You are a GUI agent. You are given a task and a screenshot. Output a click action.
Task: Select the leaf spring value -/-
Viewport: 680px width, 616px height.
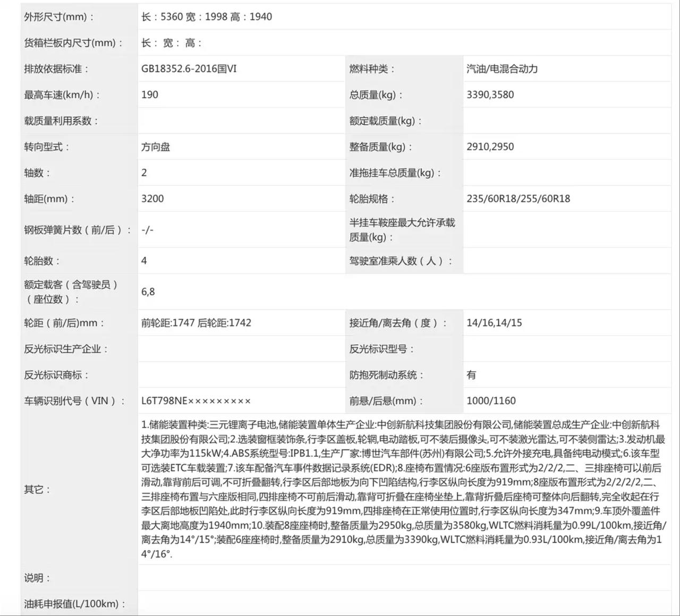pyautogui.click(x=147, y=230)
